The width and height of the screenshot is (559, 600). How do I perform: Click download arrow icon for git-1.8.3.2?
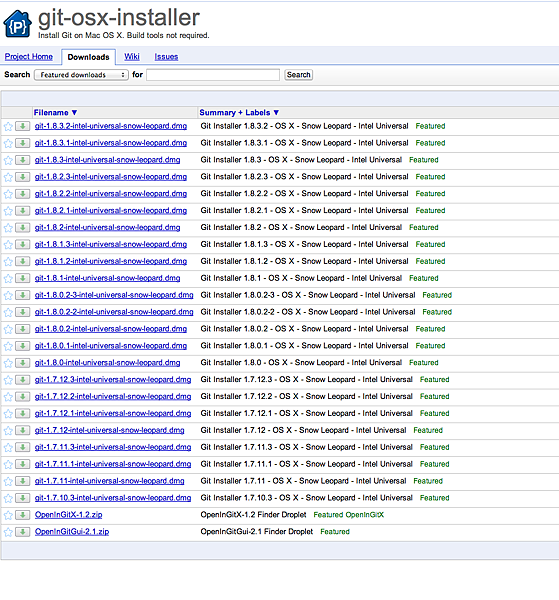tap(23, 126)
